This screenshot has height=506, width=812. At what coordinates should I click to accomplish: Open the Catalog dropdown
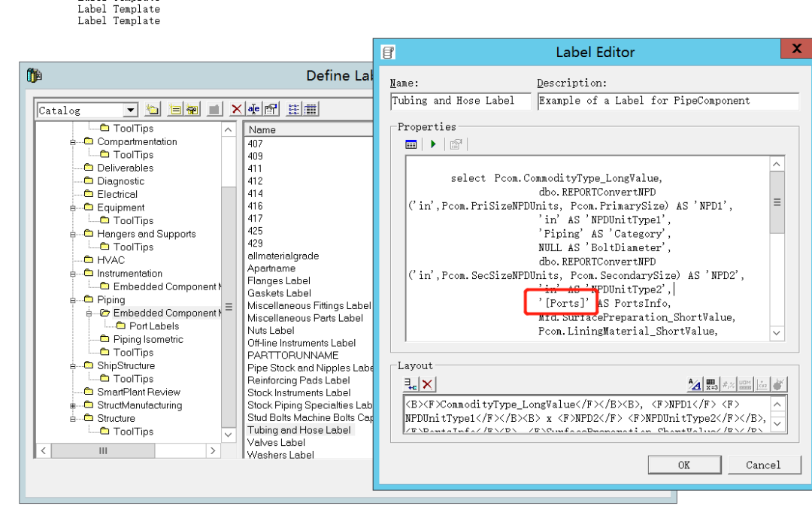131,110
